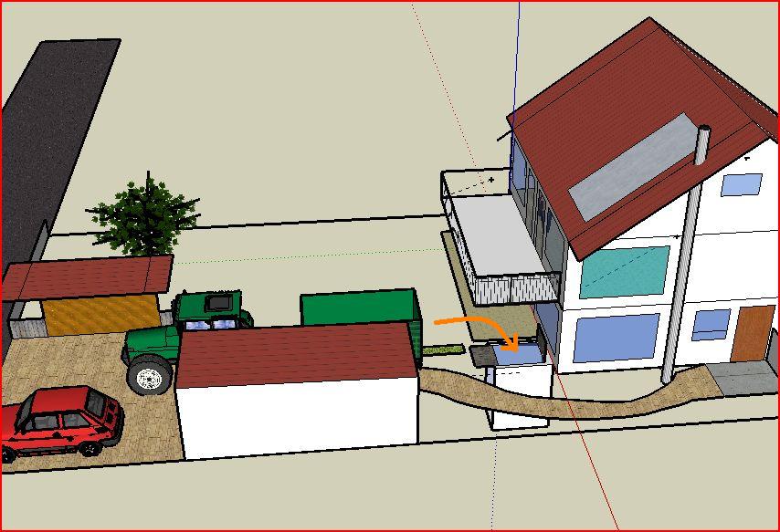Select the large blue ground-floor window

coord(615,336)
